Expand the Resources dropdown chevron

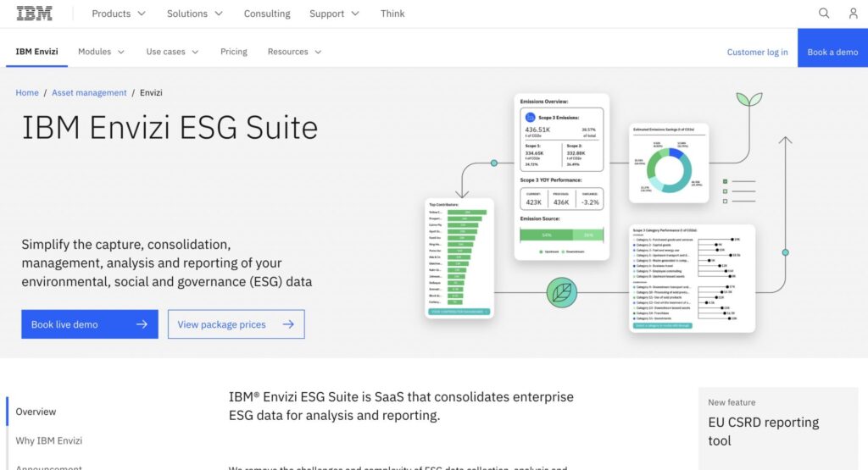click(319, 52)
